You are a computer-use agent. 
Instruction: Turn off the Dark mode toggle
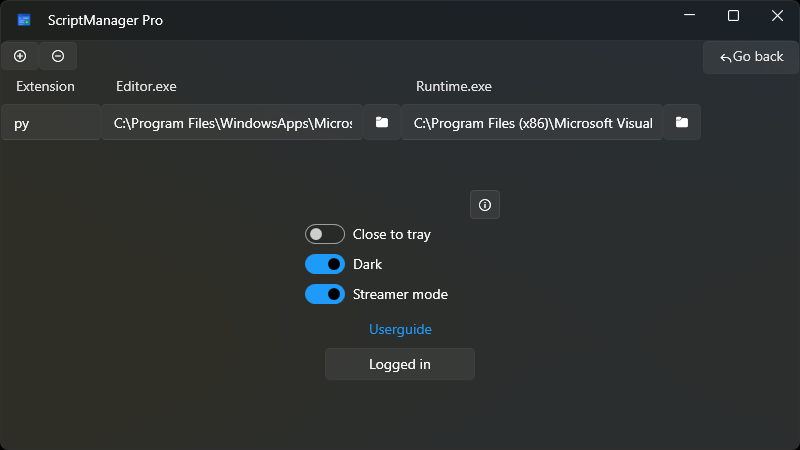325,264
